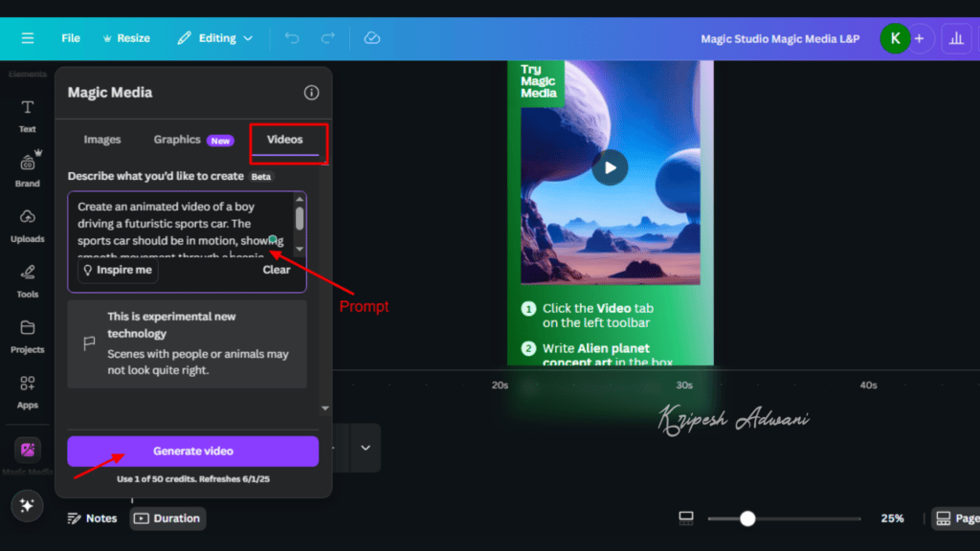Switch to grid view beside the zoom slider

tap(685, 518)
